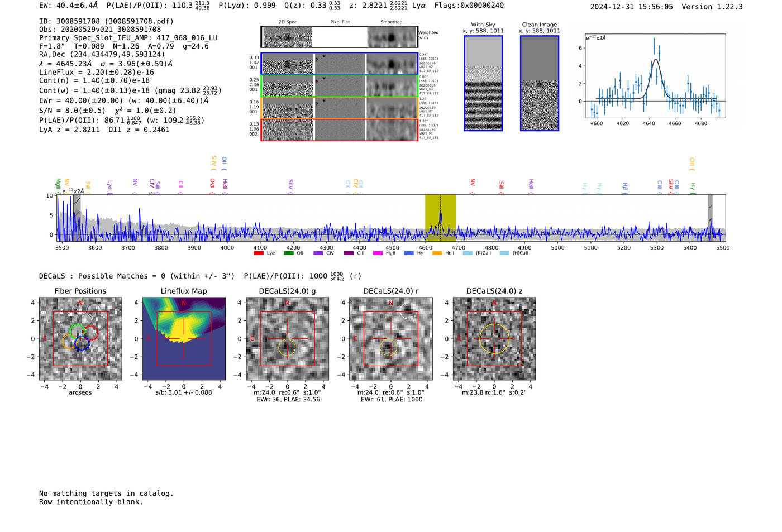Open the DECaLS(24.0) z cutout
782x532 pixels.
pyautogui.click(x=494, y=339)
